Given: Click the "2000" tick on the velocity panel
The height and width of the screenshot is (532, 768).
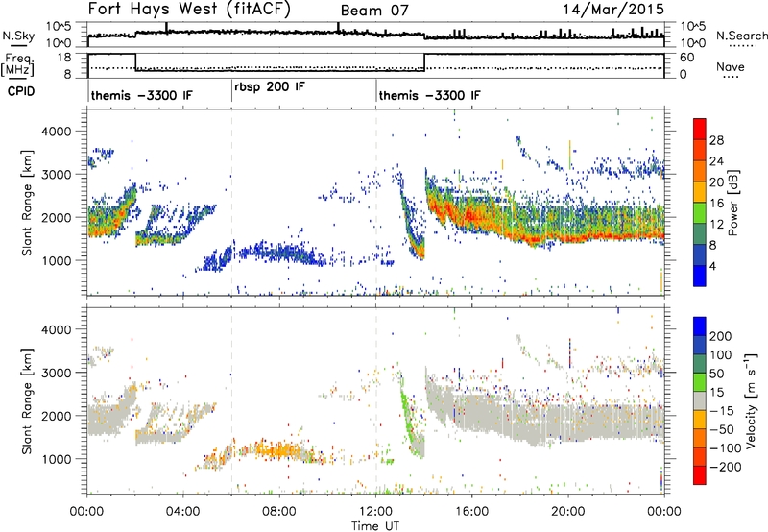Looking at the screenshot, I should (56, 416).
